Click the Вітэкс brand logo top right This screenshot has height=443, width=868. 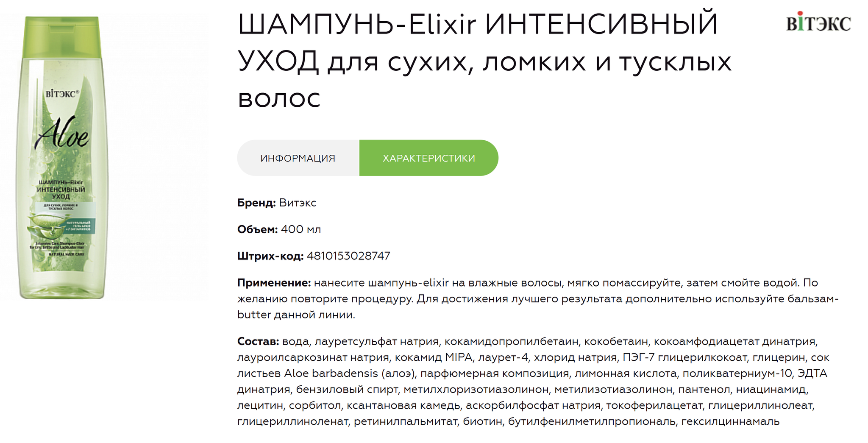pyautogui.click(x=818, y=22)
